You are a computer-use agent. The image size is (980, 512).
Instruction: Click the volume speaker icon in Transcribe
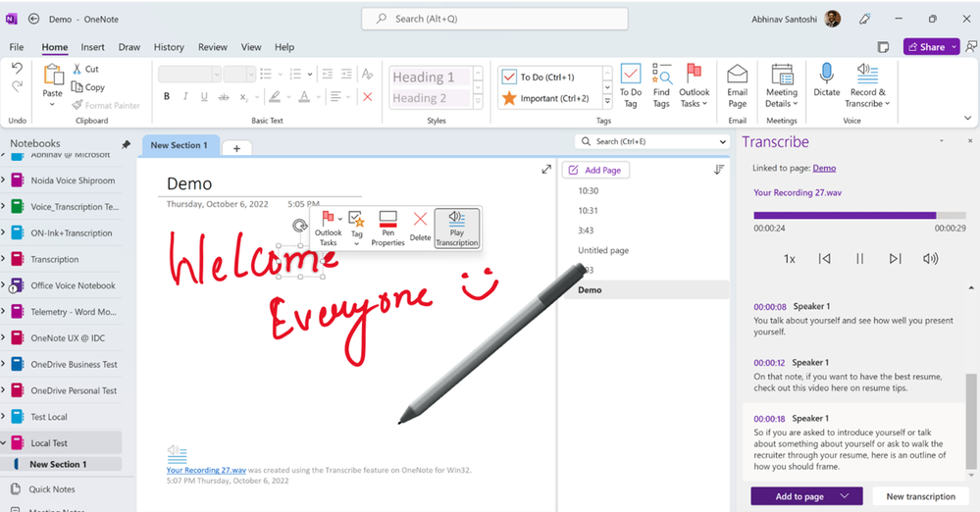click(931, 259)
